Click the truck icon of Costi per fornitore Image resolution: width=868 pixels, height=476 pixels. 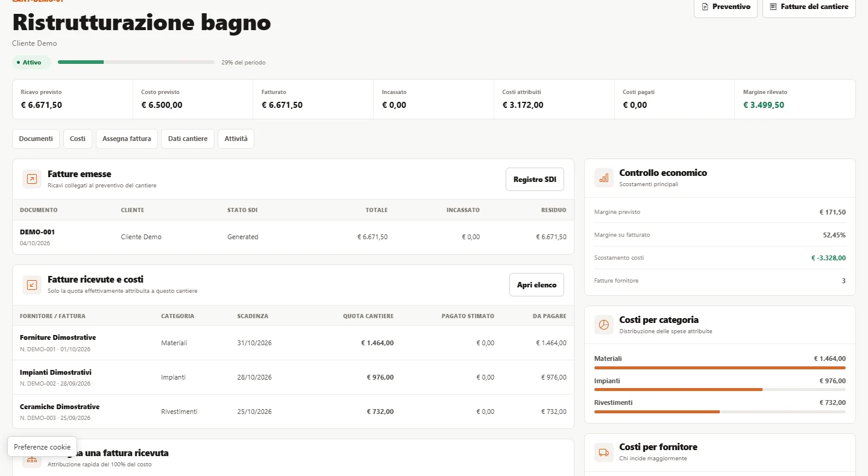(603, 453)
